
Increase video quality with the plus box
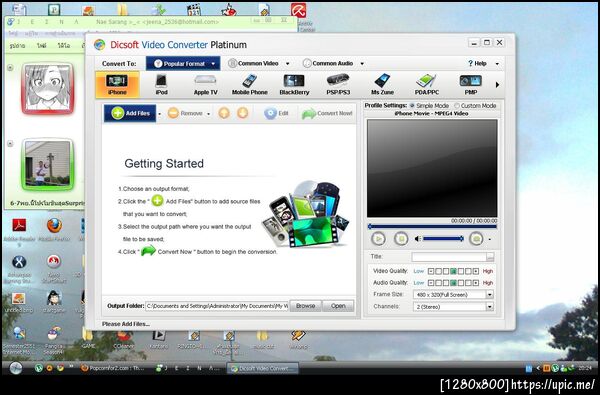pyautogui.click(x=476, y=271)
